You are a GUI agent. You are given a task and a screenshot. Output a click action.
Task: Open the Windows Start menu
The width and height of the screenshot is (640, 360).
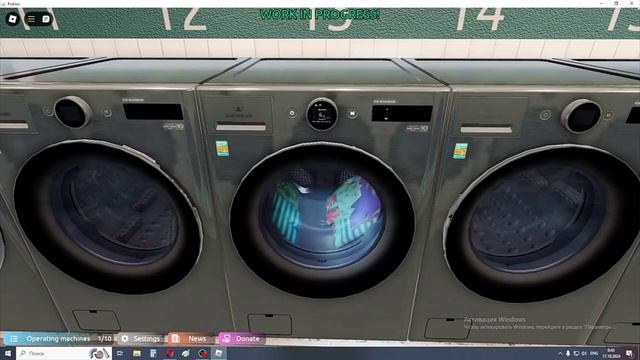[8, 353]
